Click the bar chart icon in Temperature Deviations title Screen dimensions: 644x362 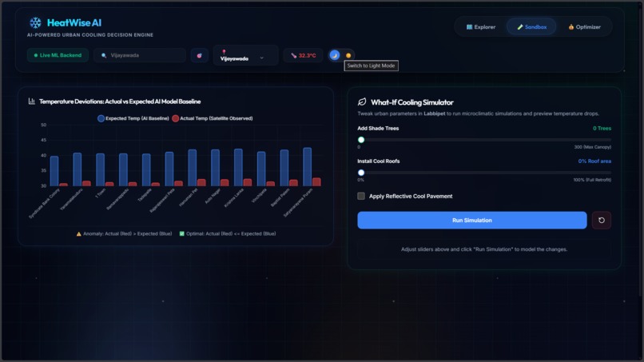coord(32,101)
